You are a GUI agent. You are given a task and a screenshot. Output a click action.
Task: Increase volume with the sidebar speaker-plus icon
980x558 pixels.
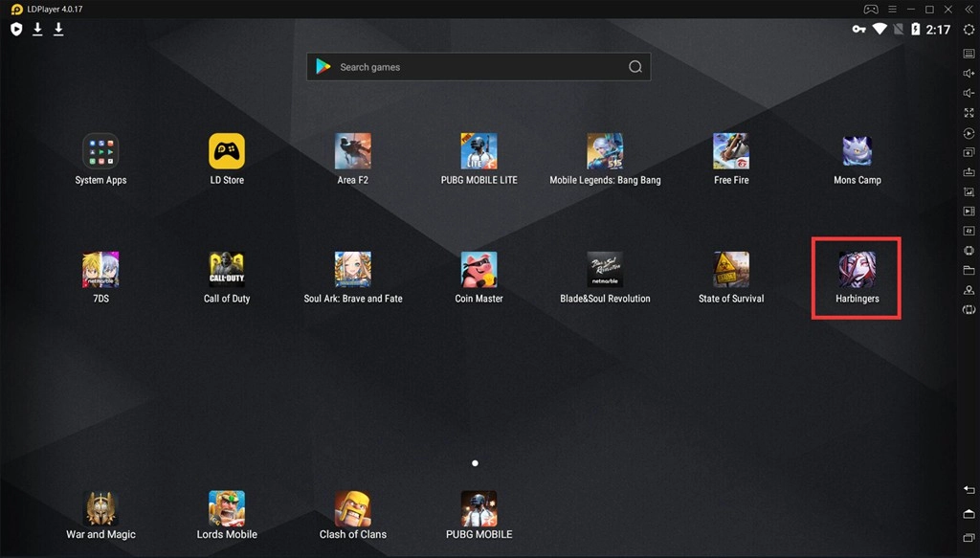969,73
